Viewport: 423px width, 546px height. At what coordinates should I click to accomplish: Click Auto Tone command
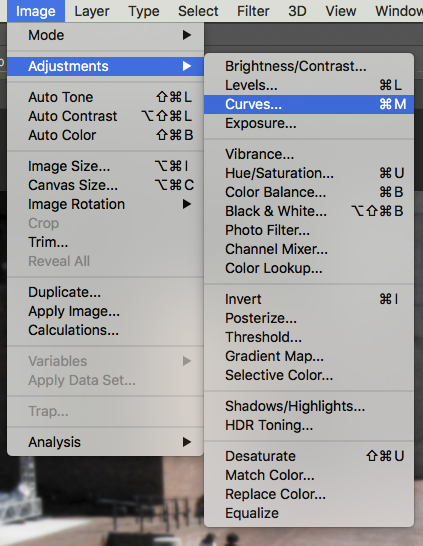[105, 97]
